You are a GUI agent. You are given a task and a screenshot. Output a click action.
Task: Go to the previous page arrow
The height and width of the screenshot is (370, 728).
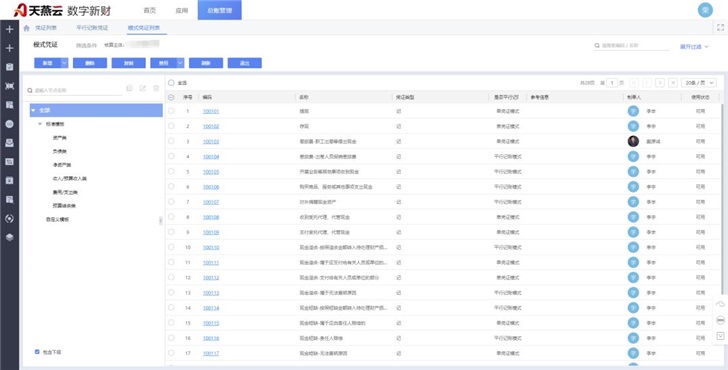[647, 83]
